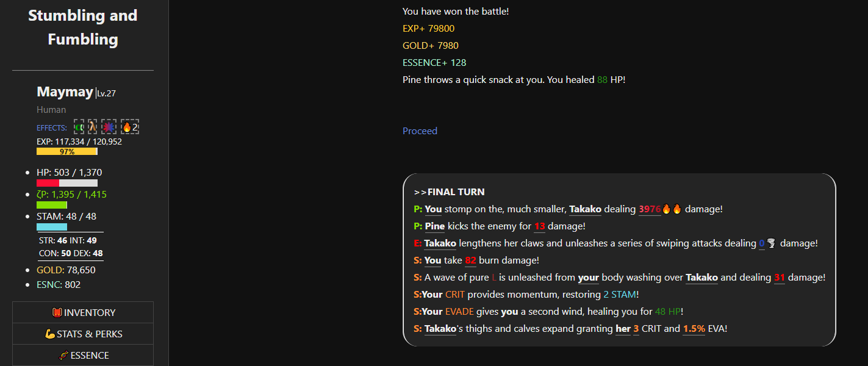Click the yellow EXP progress bar

coord(66,151)
